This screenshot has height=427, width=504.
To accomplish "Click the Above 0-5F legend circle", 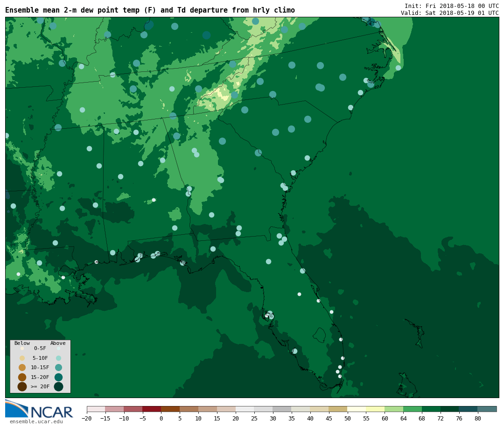I will [x=58, y=348].
